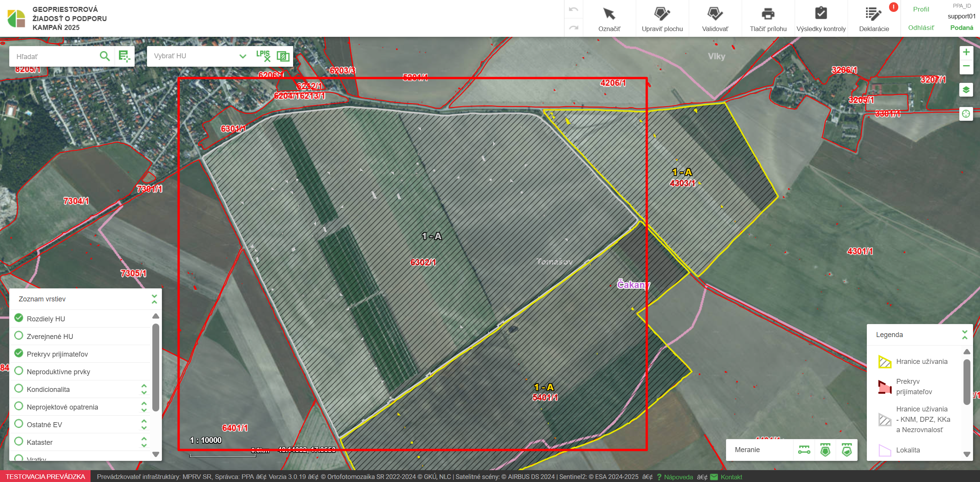The width and height of the screenshot is (980, 482).
Task: Click the Odhlásiť logout link
Action: click(x=921, y=28)
